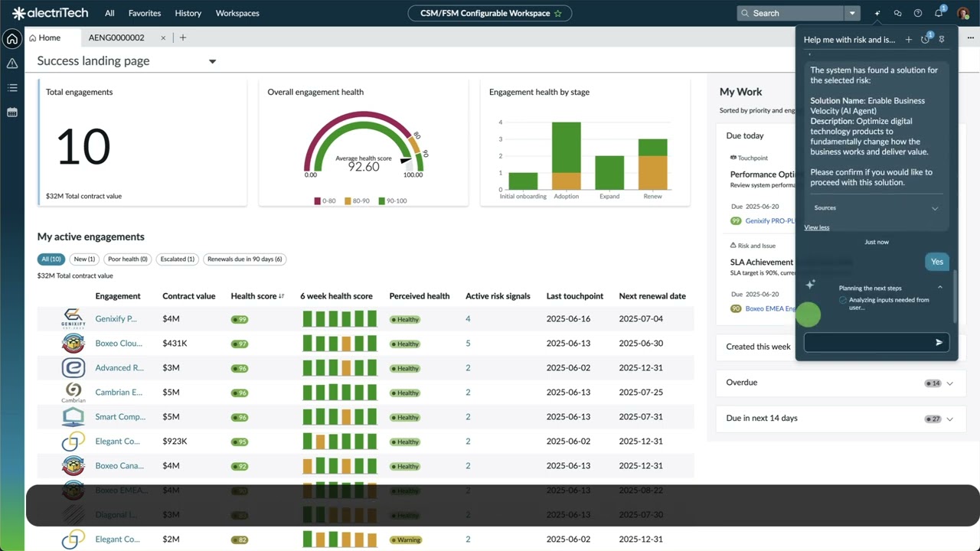Viewport: 980px width, 551px height.
Task: Click the Yes button in AI panel
Action: click(x=936, y=261)
